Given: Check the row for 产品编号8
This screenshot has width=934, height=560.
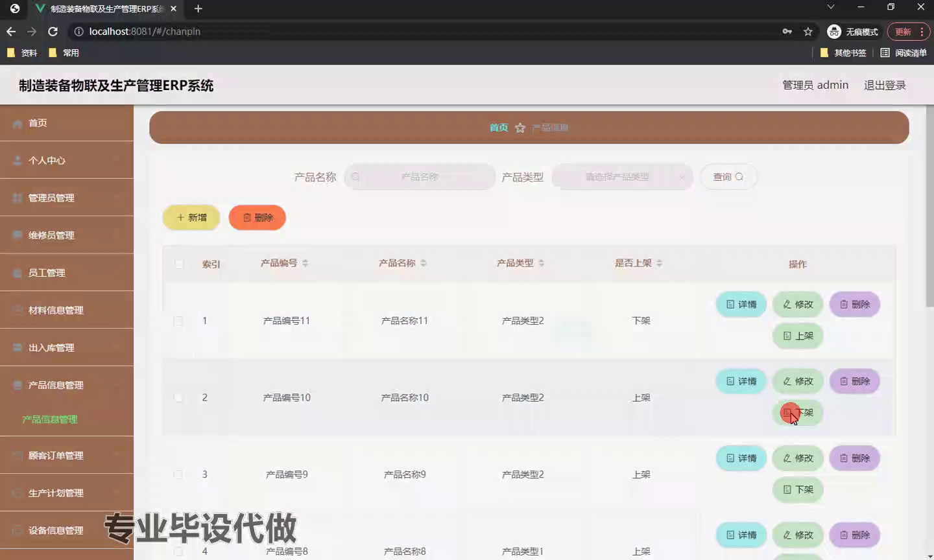Looking at the screenshot, I should pos(178,552).
